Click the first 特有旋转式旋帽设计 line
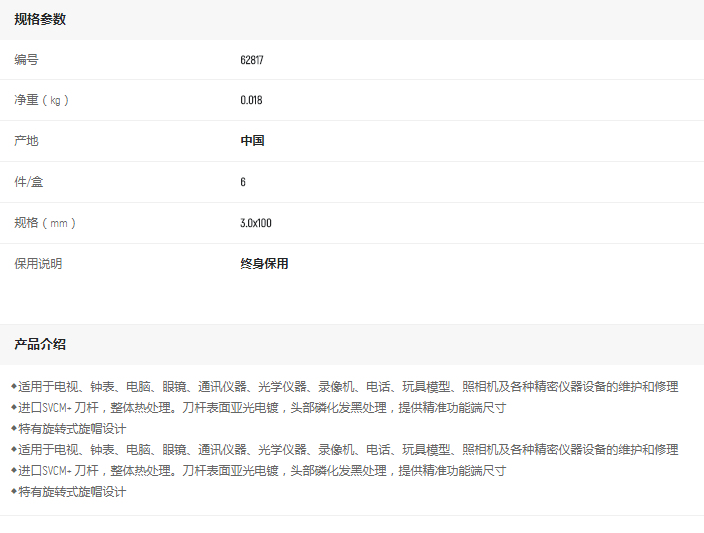The width and height of the screenshot is (704, 533). 72,428
